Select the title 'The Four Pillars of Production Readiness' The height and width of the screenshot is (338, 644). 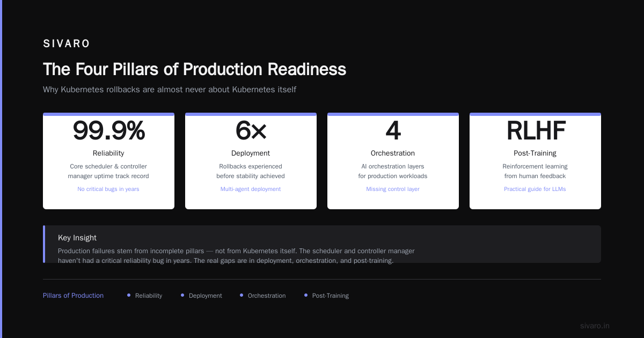pos(194,69)
